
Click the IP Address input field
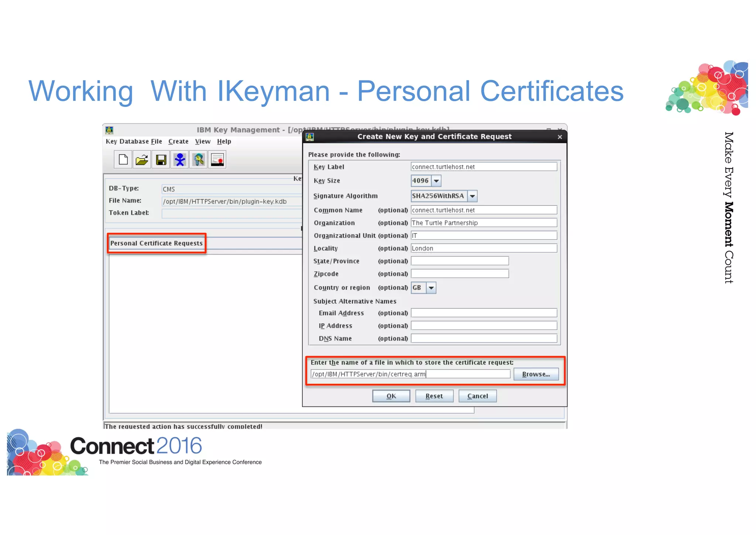pos(484,326)
